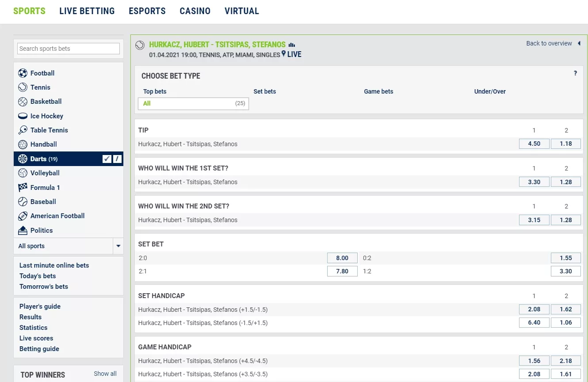Screen dimensions: 588x382
Task: Switch to the Live Betting tab
Action: point(87,11)
